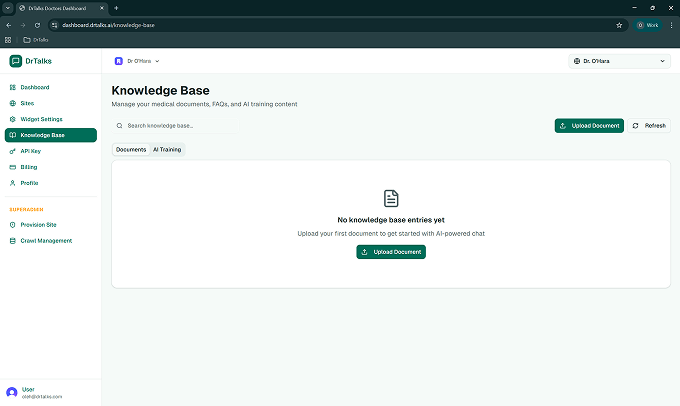Click the DrTalks logo icon
Image resolution: width=680 pixels, height=406 pixels.
[x=16, y=61]
